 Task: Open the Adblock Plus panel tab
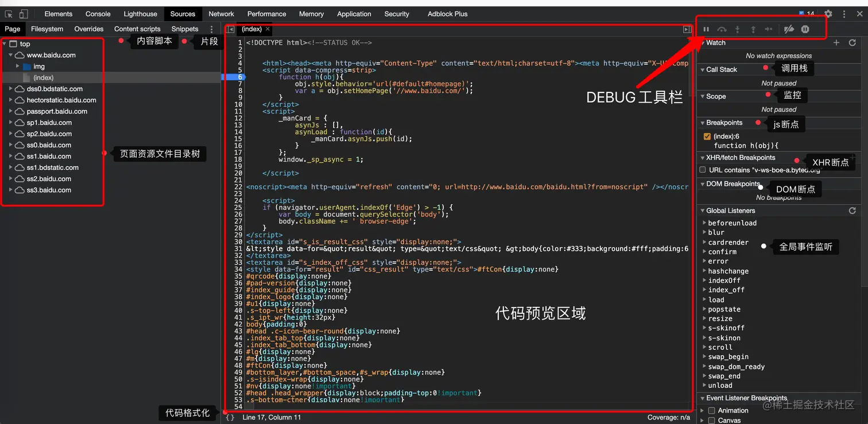click(448, 14)
